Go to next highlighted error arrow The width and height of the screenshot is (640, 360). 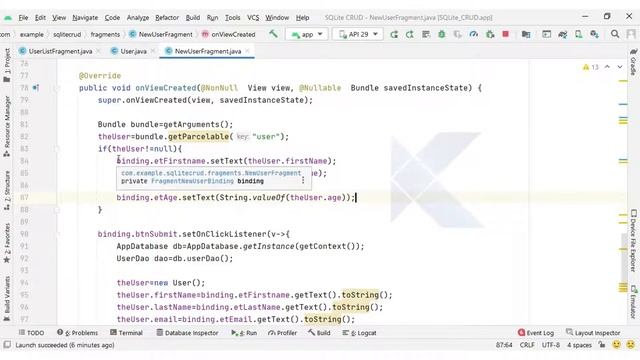click(x=620, y=67)
